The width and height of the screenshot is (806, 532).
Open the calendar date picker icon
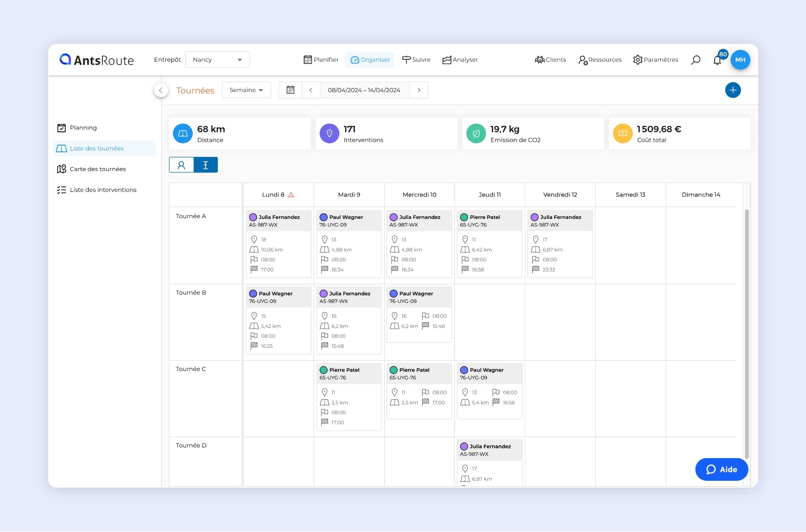290,90
